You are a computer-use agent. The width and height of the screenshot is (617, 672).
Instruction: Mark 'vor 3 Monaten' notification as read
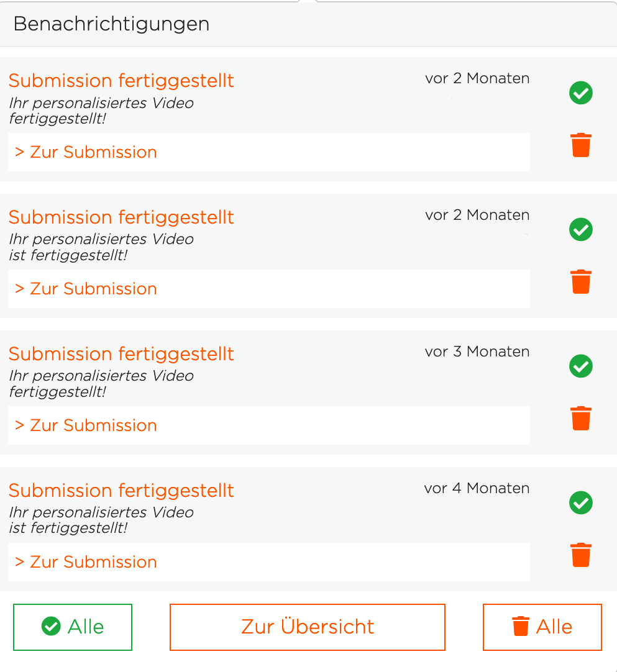581,366
